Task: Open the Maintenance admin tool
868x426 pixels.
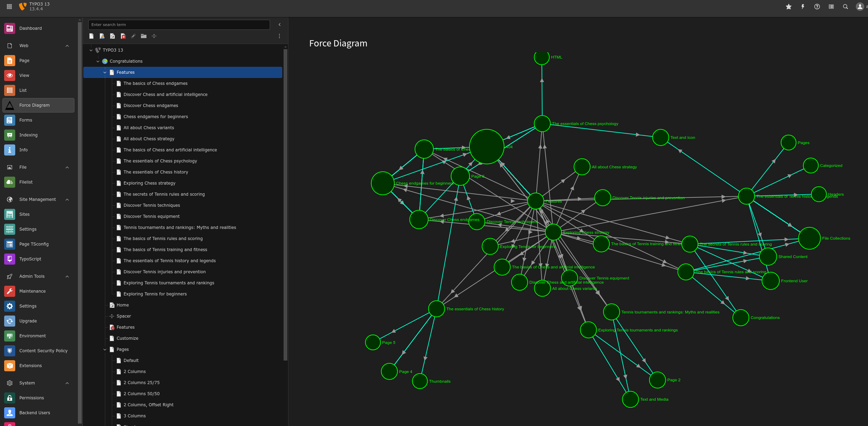Action: click(32, 291)
